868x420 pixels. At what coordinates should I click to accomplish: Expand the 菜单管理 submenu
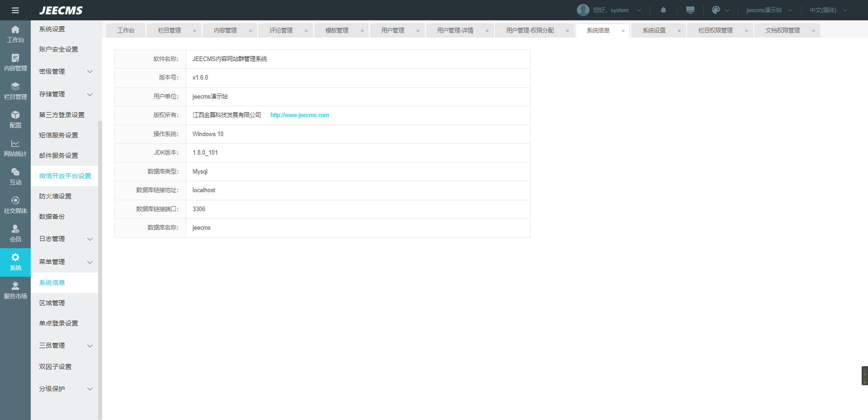90,262
